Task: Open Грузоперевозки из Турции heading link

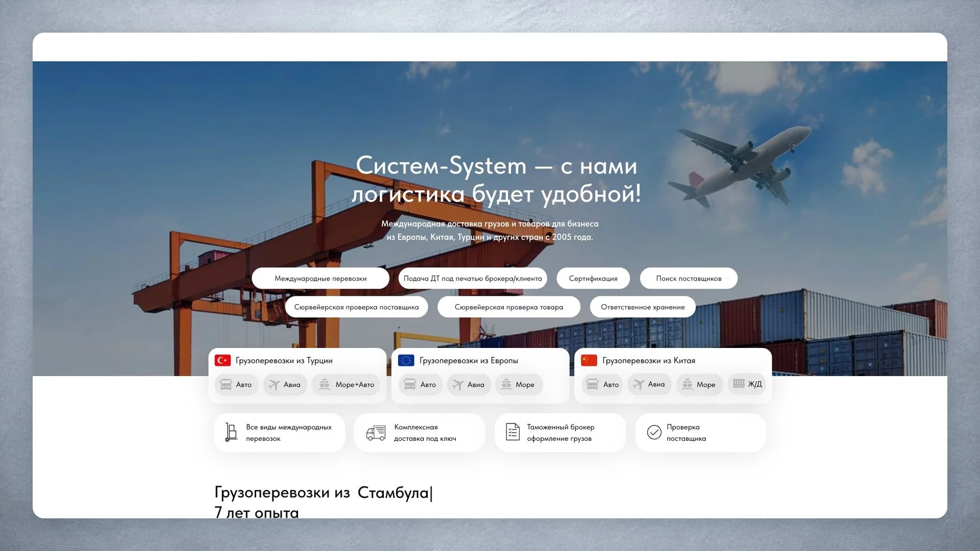Action: click(x=284, y=361)
